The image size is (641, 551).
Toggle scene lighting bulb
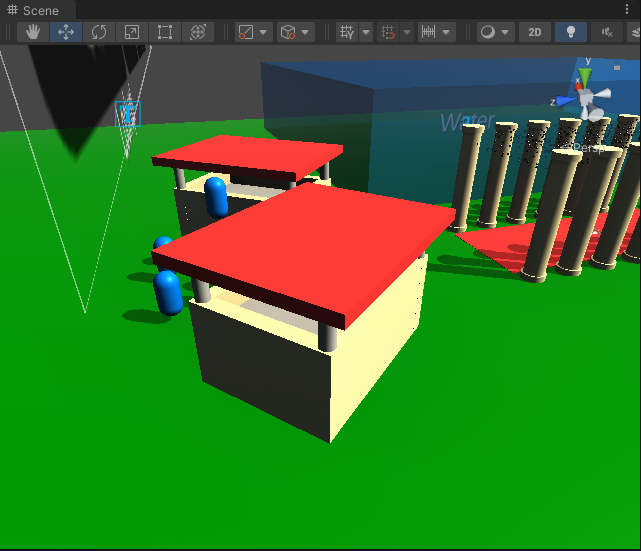[571, 32]
